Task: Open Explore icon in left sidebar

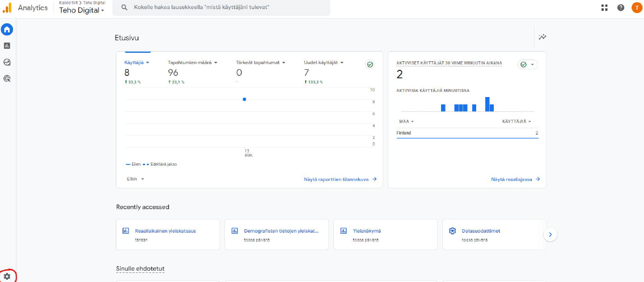Action: click(x=7, y=62)
